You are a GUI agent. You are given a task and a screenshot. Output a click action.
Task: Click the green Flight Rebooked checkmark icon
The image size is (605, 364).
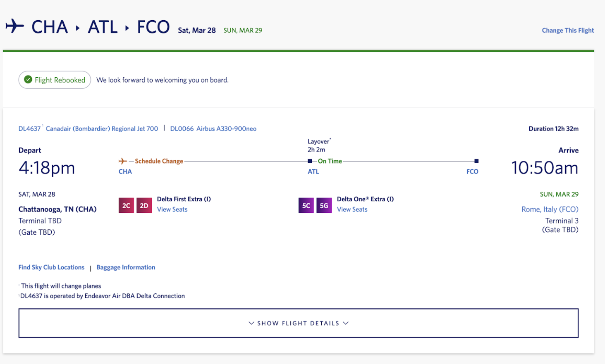pos(28,80)
